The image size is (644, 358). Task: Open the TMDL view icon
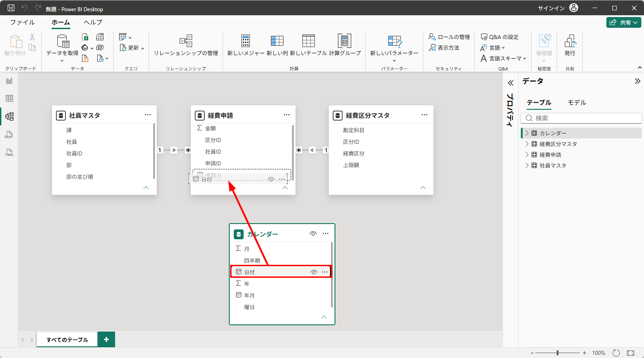click(9, 152)
